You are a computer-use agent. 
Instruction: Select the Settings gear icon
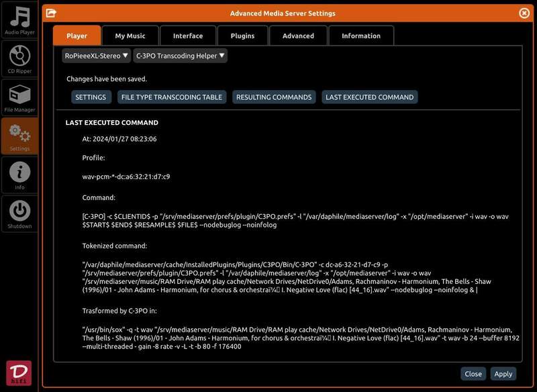tap(19, 136)
